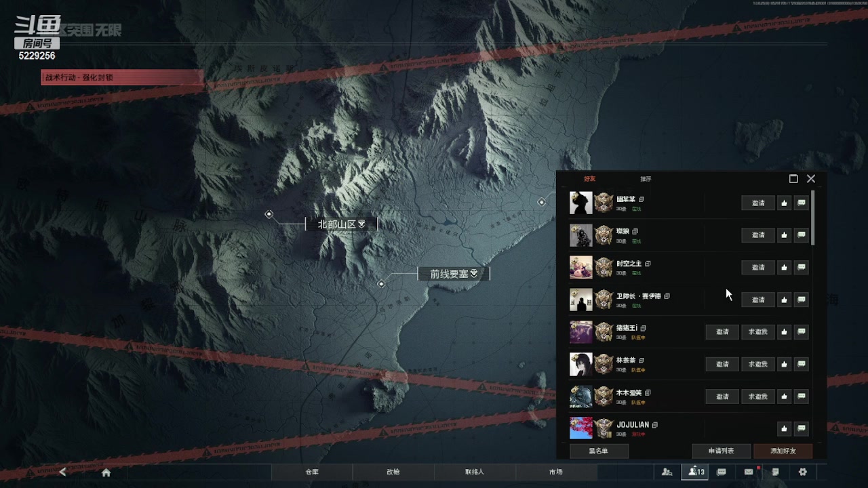Open the 联络人 contacts menu

point(475,472)
